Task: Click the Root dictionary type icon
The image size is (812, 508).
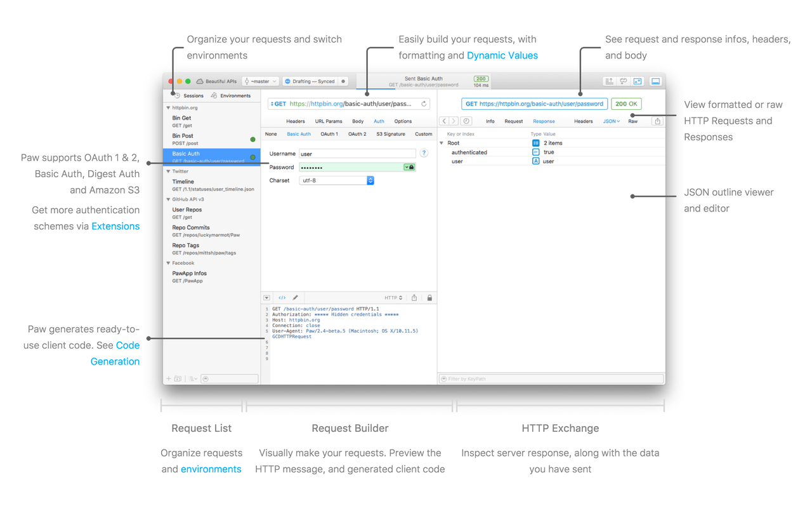Action: click(535, 144)
